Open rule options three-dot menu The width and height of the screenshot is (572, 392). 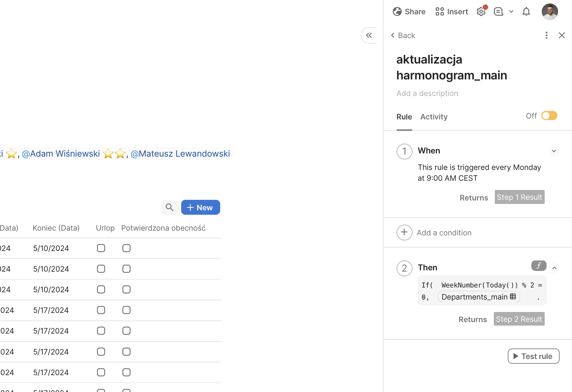pyautogui.click(x=546, y=35)
